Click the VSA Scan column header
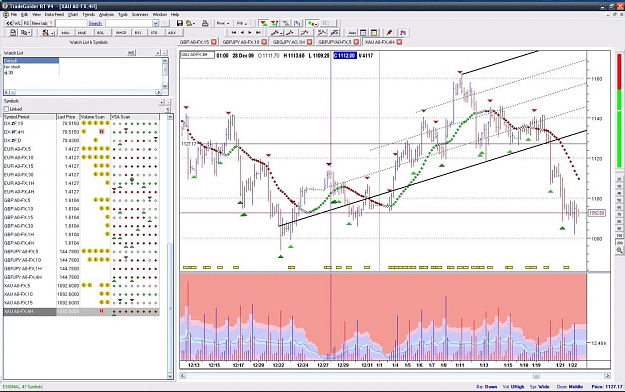This screenshot has height=392, width=625. tap(135, 117)
